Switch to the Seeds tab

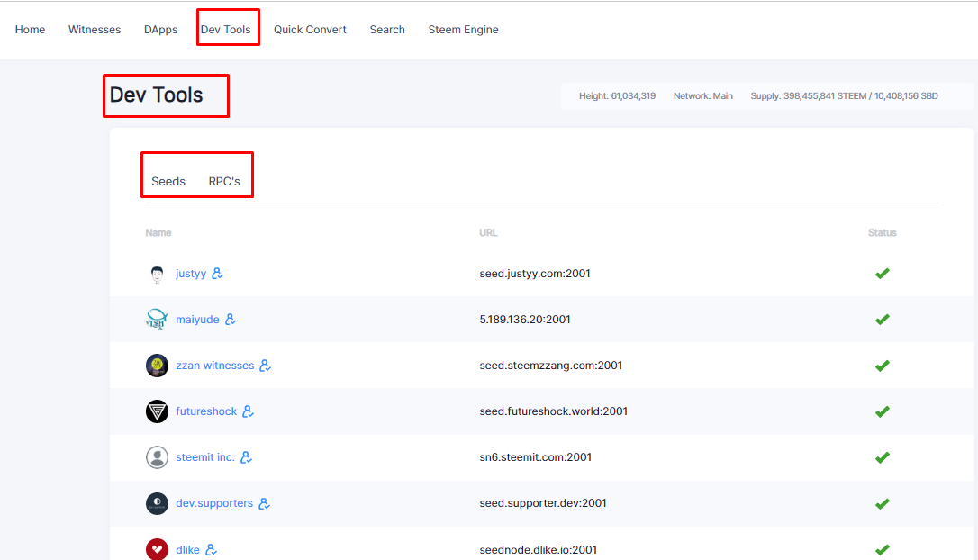pos(168,182)
